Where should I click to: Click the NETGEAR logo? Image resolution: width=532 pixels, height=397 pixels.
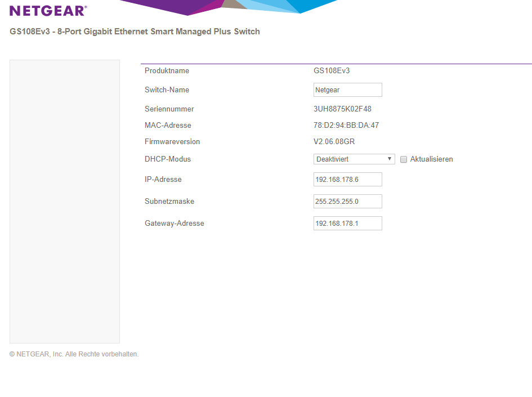pos(48,11)
